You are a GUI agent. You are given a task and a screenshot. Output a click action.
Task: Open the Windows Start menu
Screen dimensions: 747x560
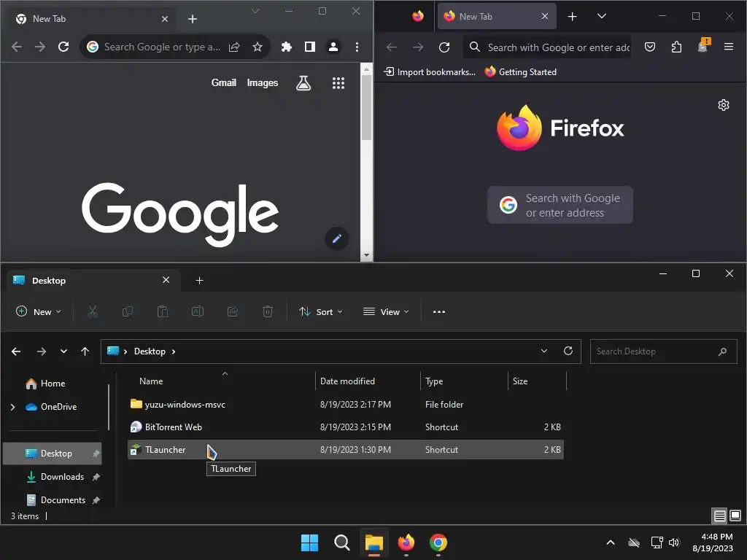click(309, 542)
